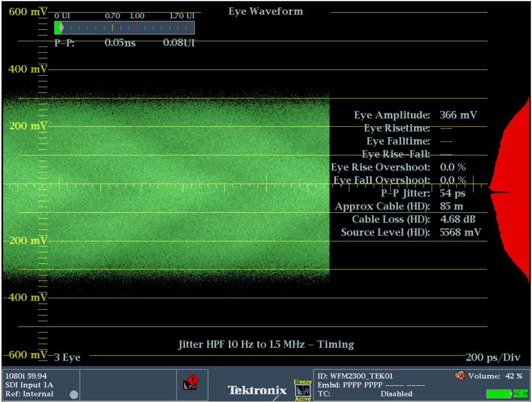Click the 200 ps/Div timebase label
Screen dimensions: 532x402
tap(493, 357)
